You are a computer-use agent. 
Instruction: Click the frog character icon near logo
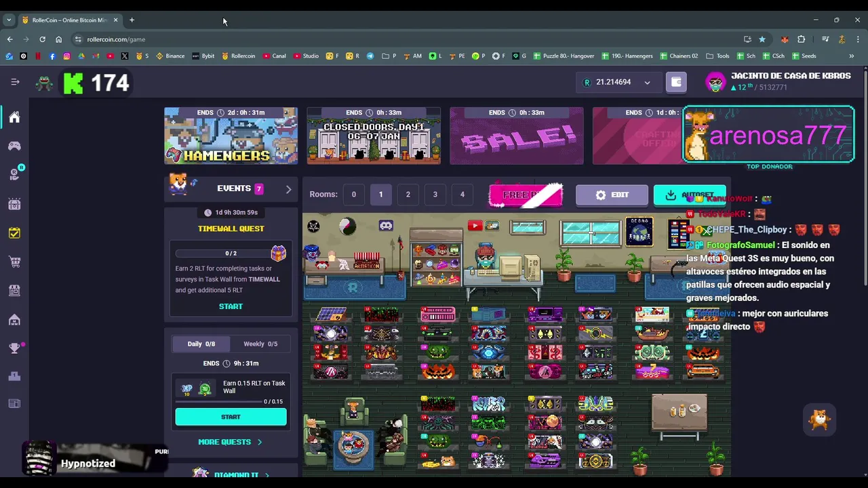click(45, 83)
